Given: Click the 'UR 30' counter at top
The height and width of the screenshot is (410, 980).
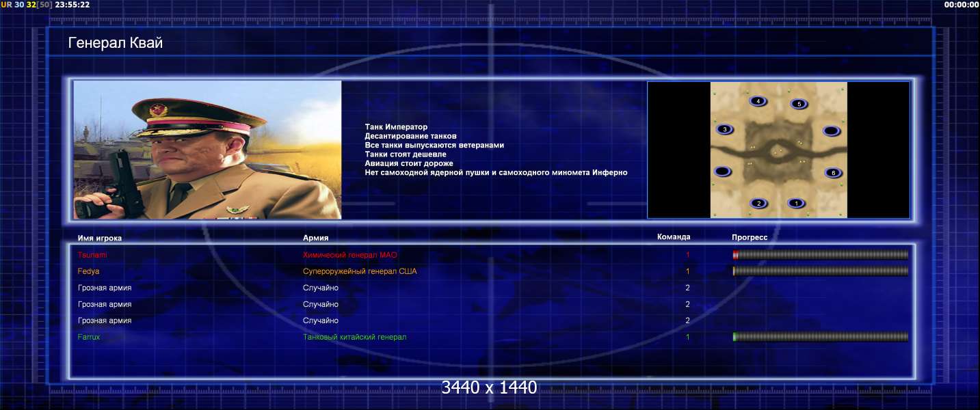Looking at the screenshot, I should tap(12, 5).
